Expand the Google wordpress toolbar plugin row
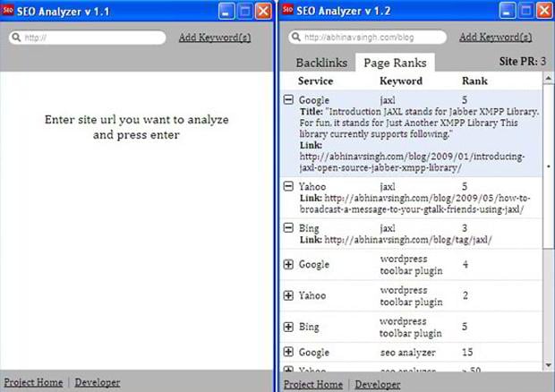This screenshot has height=392, width=555. (x=288, y=265)
